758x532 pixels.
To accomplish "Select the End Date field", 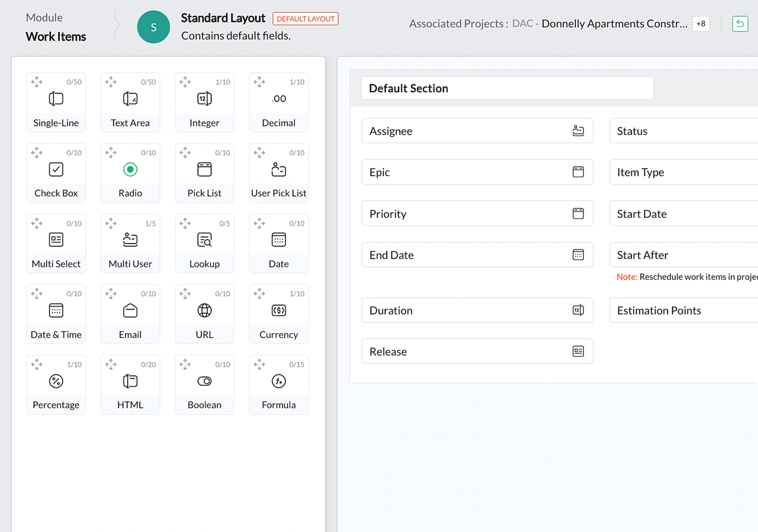I will [x=477, y=254].
